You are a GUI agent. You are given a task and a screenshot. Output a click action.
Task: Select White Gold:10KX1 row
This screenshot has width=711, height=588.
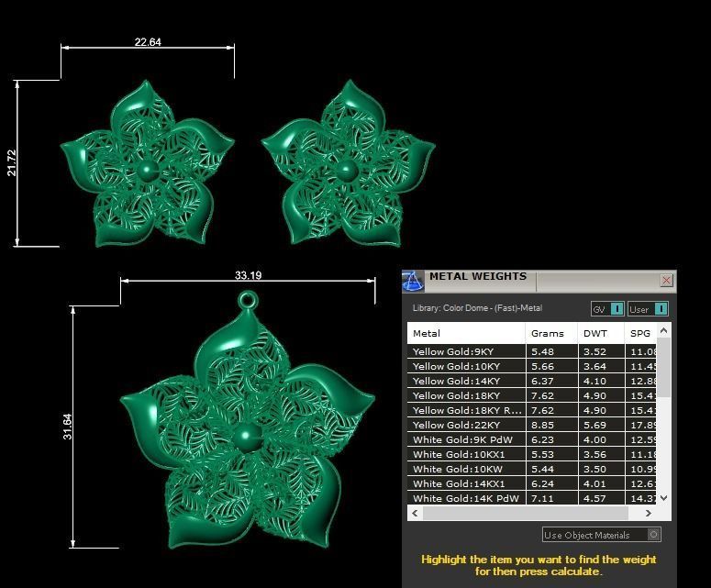click(531, 454)
